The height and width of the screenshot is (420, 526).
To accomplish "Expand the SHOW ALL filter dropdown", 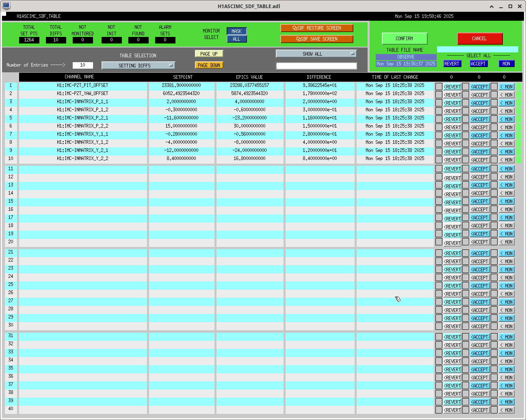I will (x=316, y=54).
